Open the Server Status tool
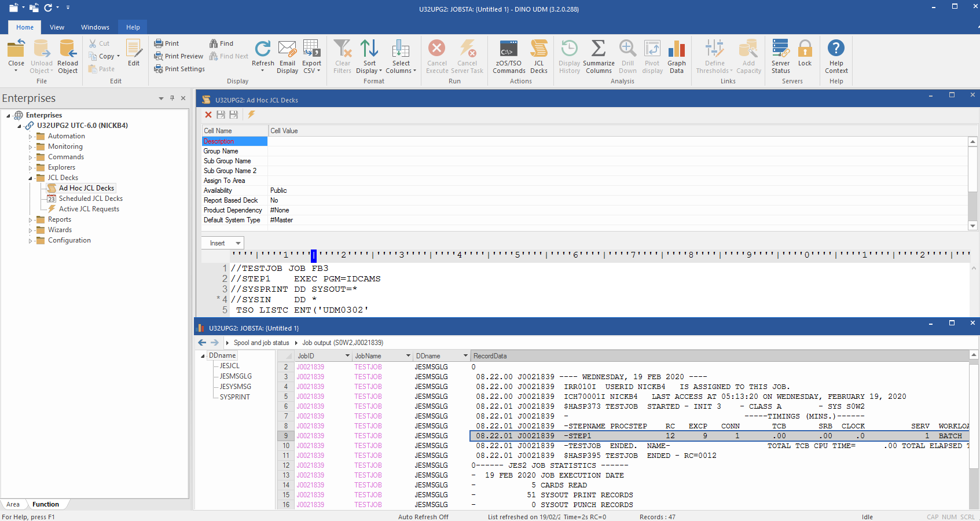The height and width of the screenshot is (521, 980). click(780, 56)
